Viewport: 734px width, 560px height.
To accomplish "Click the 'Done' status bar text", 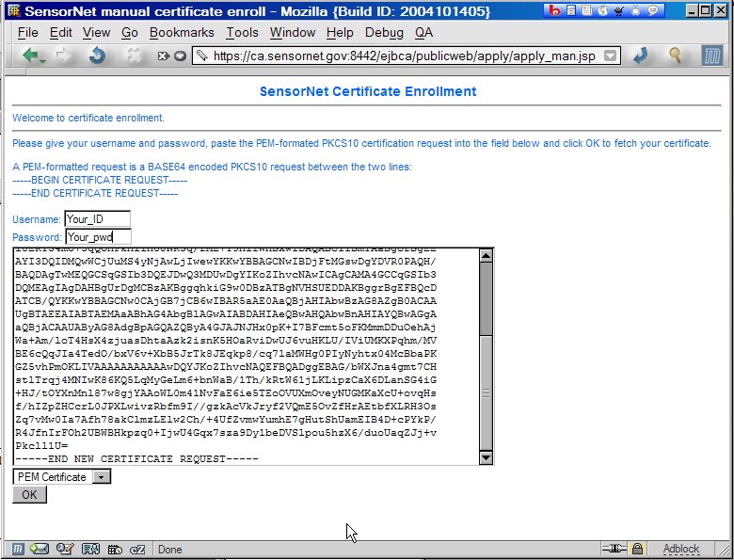I will (x=170, y=550).
